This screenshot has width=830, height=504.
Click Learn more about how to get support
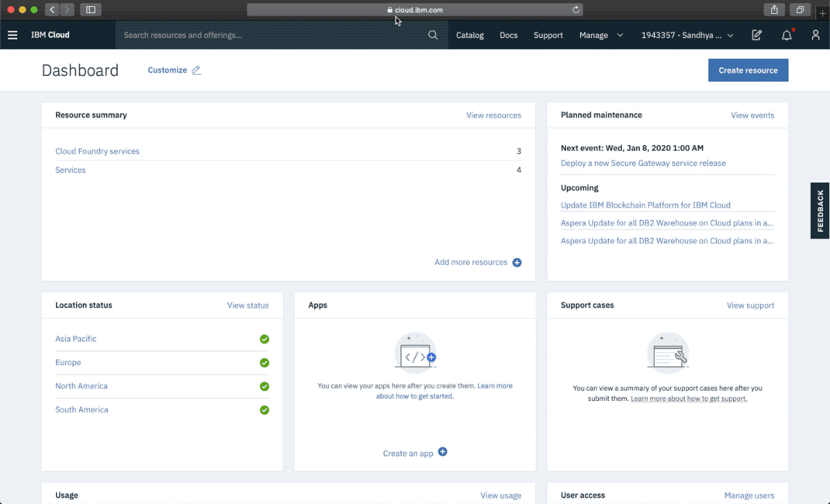click(x=689, y=399)
